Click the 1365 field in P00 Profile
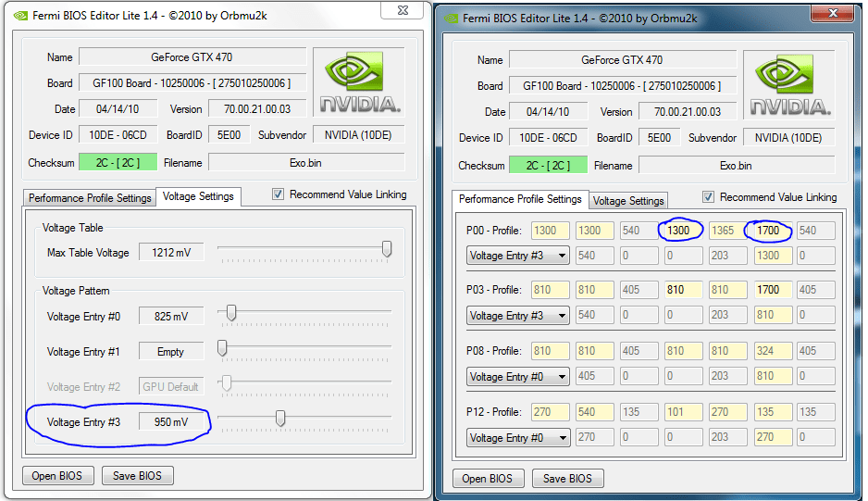 click(727, 231)
